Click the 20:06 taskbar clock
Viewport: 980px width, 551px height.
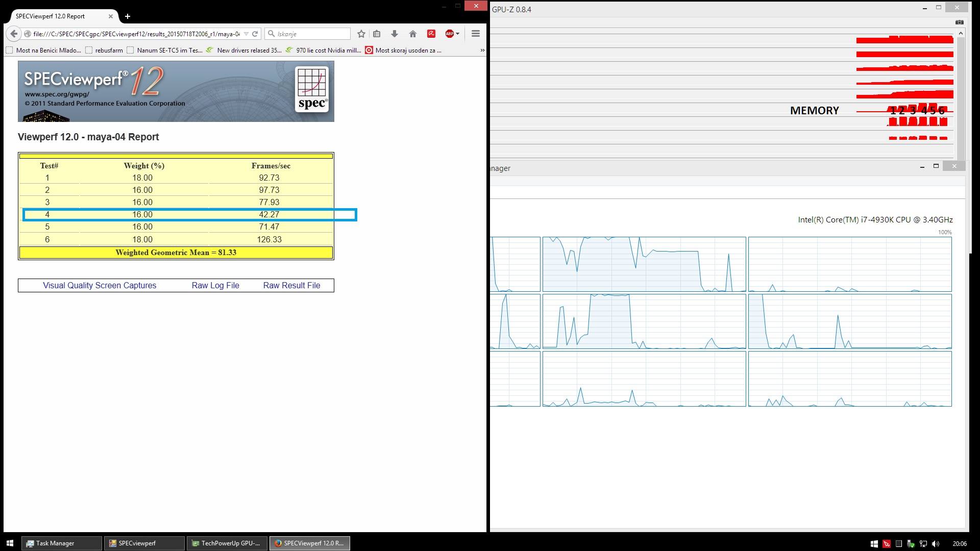coord(960,544)
